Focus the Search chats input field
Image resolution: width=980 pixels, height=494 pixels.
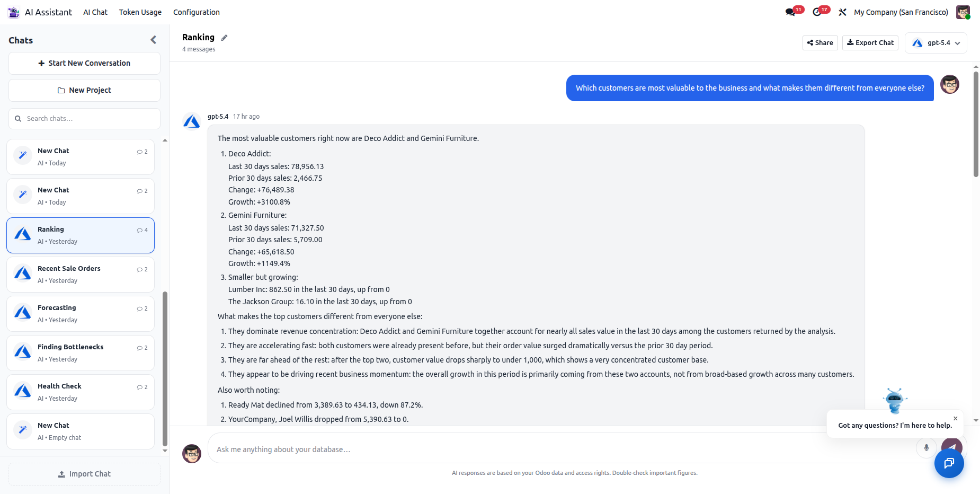pyautogui.click(x=84, y=119)
